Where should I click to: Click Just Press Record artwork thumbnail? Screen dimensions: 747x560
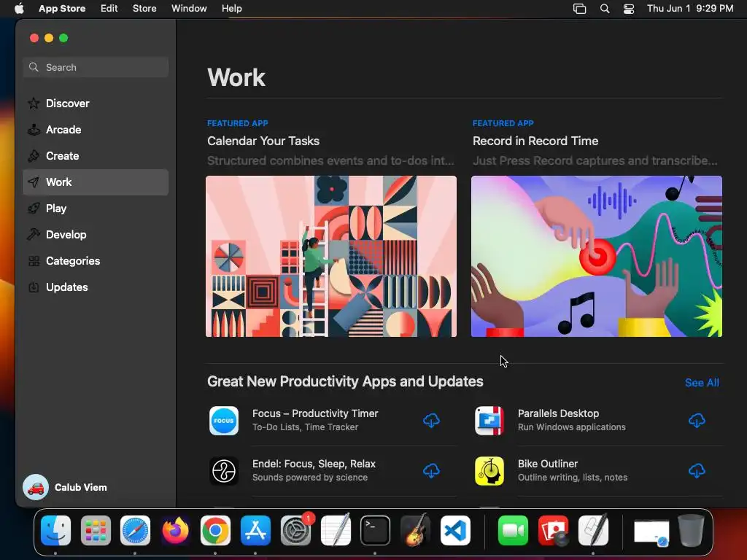[x=597, y=256]
